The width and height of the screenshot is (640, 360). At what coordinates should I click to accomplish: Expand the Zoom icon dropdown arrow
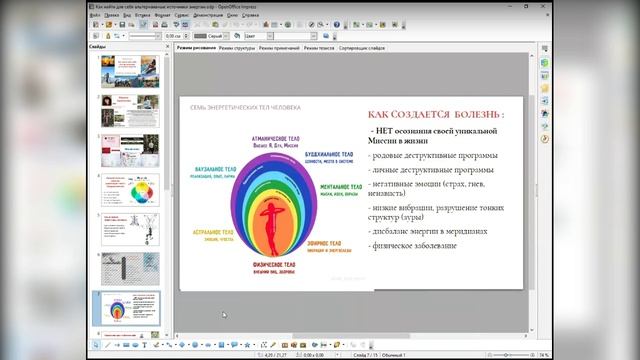[327, 25]
